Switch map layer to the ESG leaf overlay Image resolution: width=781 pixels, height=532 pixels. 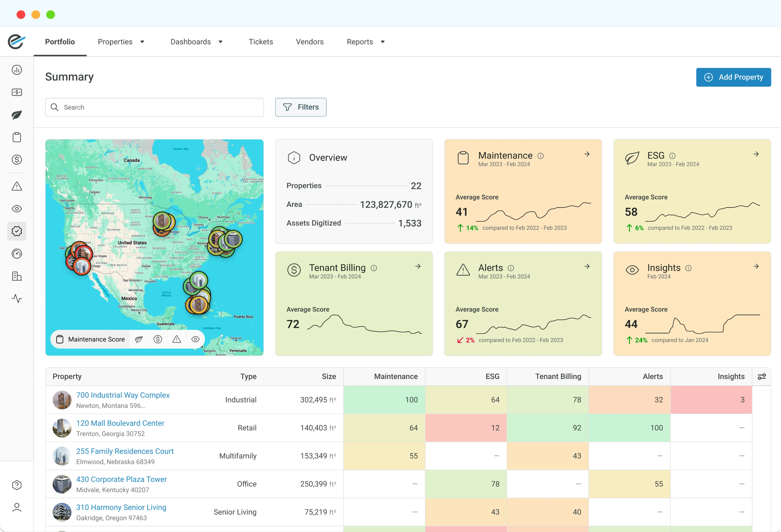point(139,339)
